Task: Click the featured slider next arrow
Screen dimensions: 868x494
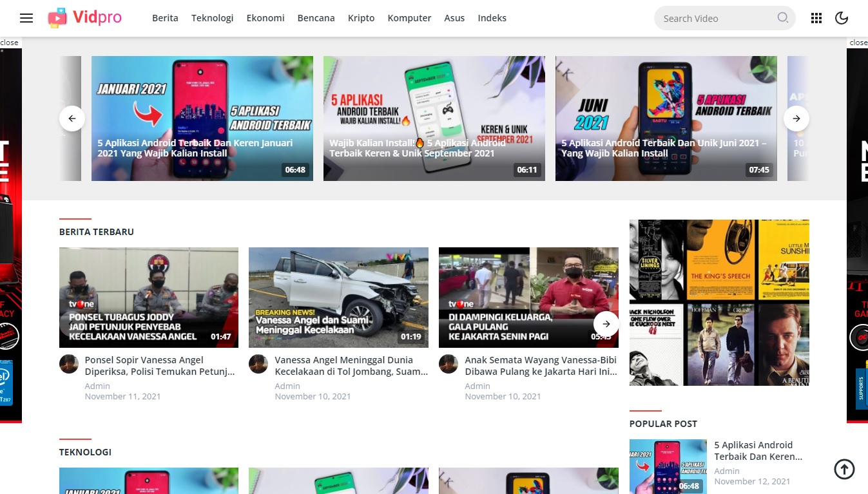Action: 796,119
